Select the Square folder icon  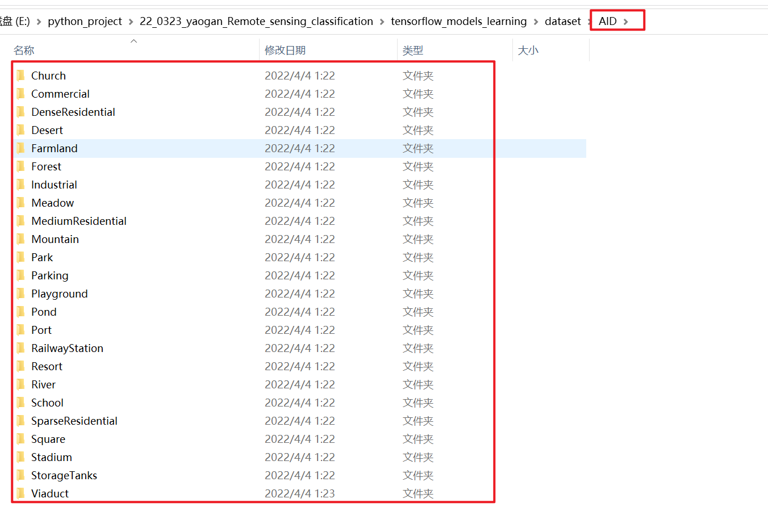[20, 439]
